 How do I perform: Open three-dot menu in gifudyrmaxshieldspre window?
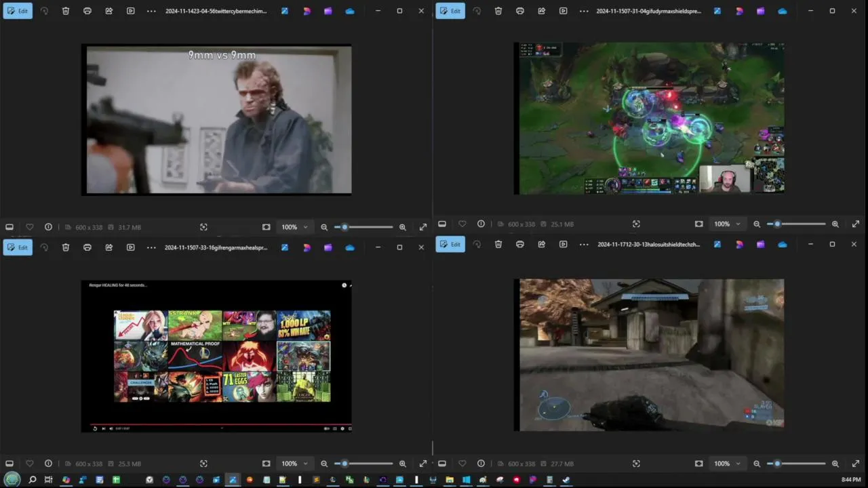pyautogui.click(x=584, y=11)
